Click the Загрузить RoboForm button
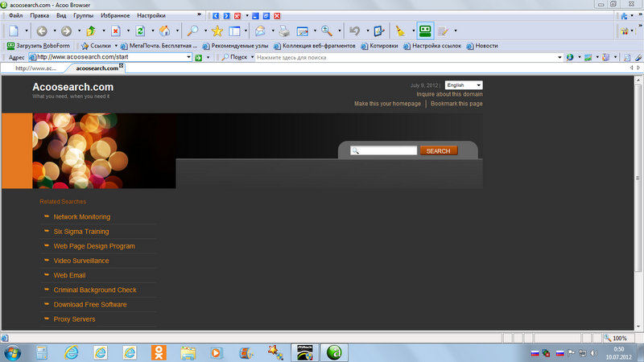Image resolution: width=644 pixels, height=362 pixels. tap(39, 46)
